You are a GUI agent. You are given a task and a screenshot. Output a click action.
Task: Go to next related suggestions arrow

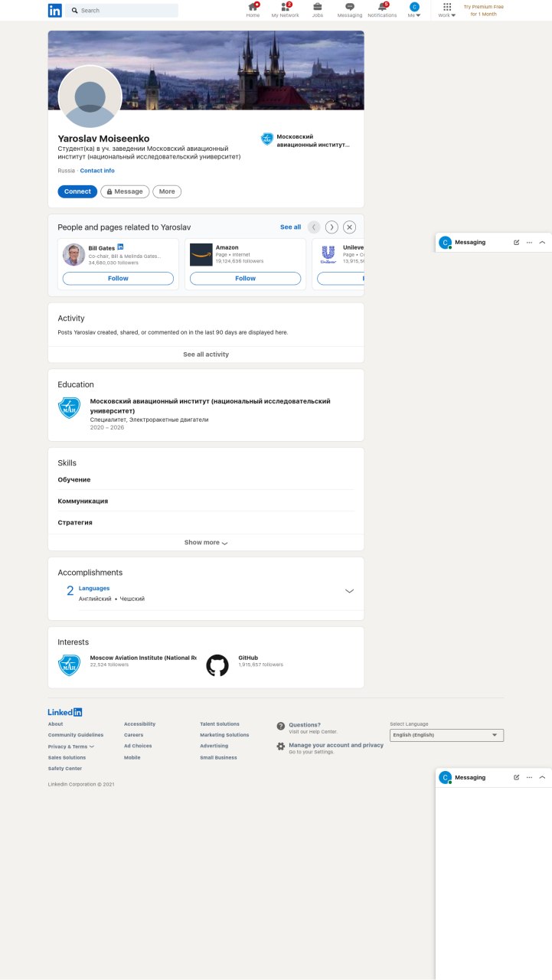tap(332, 227)
